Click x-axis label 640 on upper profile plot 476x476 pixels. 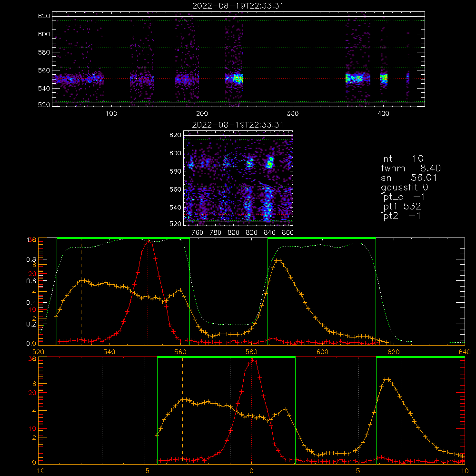(465, 352)
